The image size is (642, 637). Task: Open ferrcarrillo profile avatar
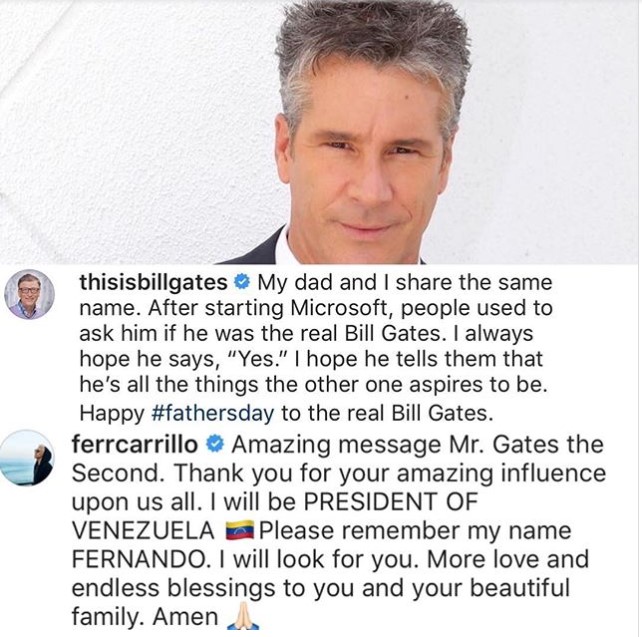(27, 458)
